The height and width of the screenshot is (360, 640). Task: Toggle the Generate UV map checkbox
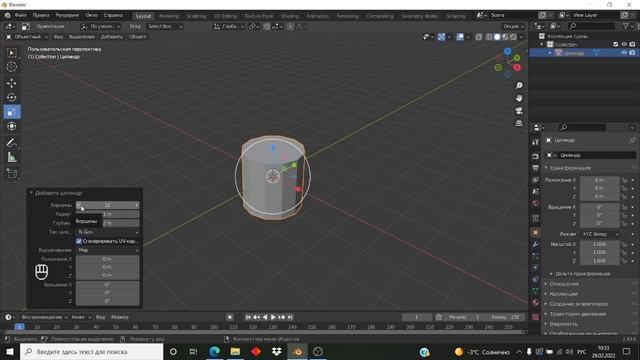coord(79,241)
